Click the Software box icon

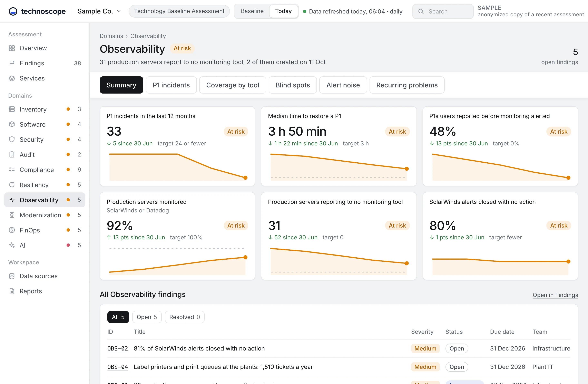[x=12, y=124]
